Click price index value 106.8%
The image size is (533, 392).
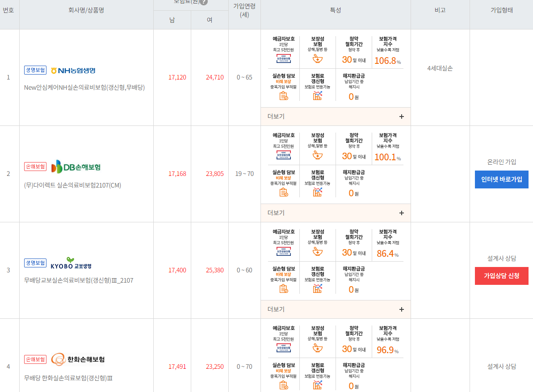point(388,61)
